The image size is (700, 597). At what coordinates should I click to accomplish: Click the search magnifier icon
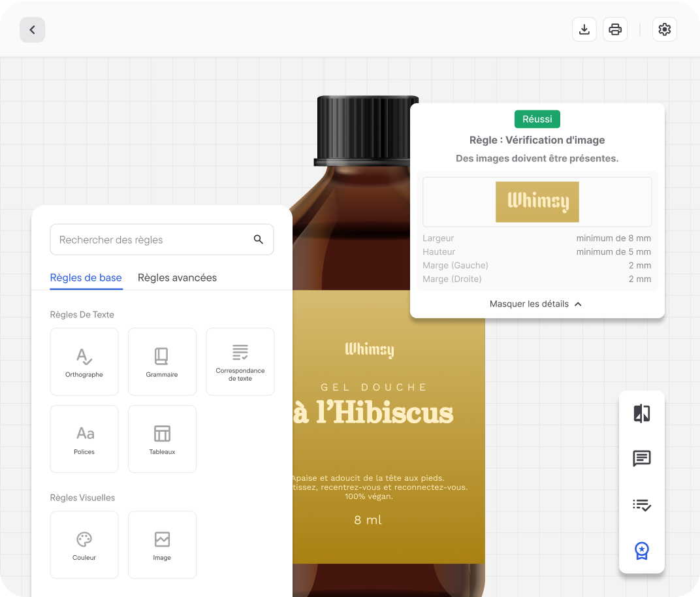[259, 240]
